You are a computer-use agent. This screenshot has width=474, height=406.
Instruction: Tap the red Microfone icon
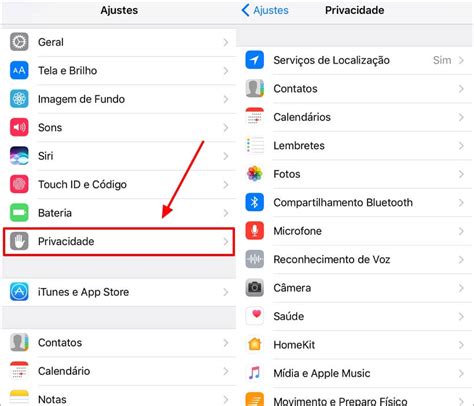pyautogui.click(x=255, y=231)
